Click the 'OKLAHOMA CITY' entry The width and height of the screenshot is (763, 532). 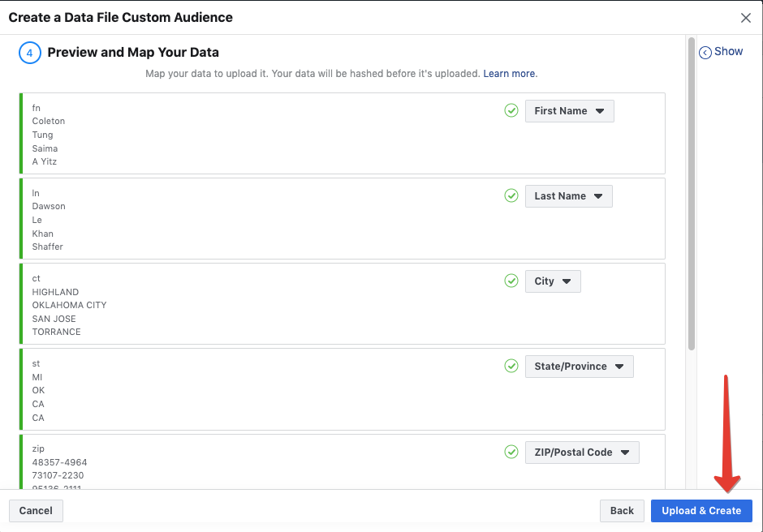click(69, 305)
